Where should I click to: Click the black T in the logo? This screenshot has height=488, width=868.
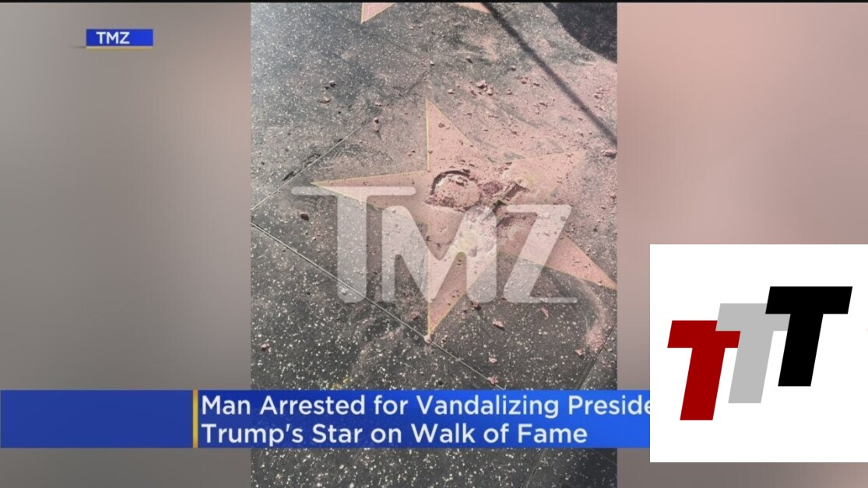(x=809, y=336)
